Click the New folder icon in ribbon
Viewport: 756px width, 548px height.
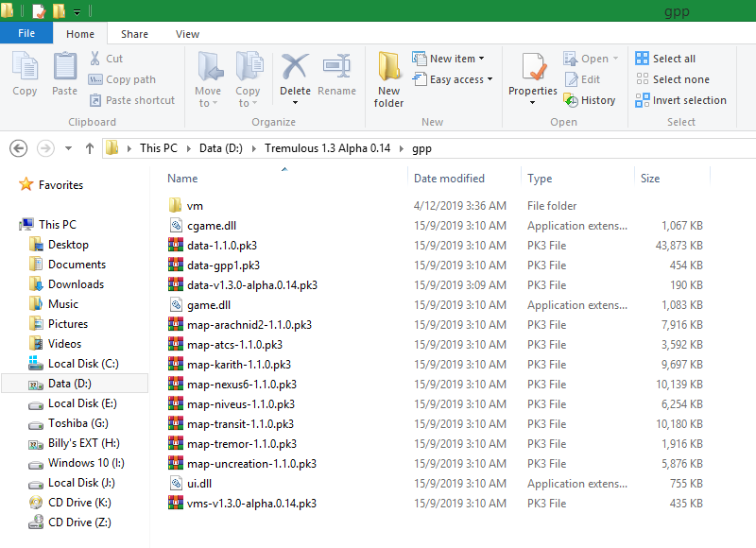[388, 70]
